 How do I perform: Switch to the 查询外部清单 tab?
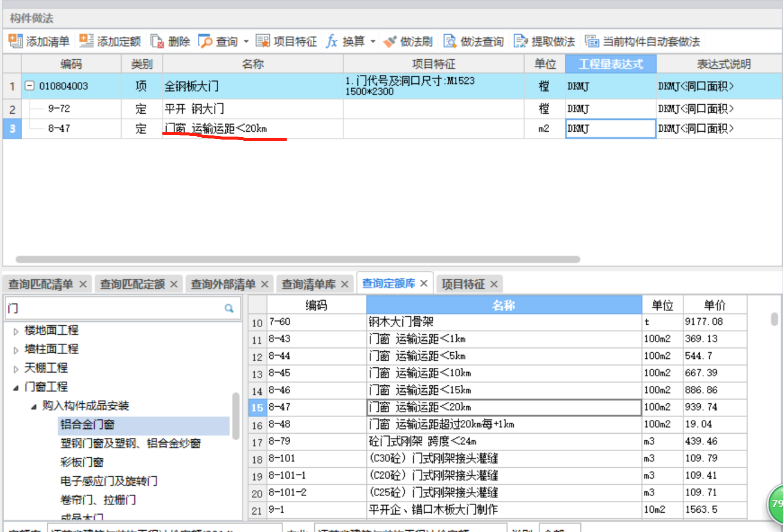click(223, 284)
